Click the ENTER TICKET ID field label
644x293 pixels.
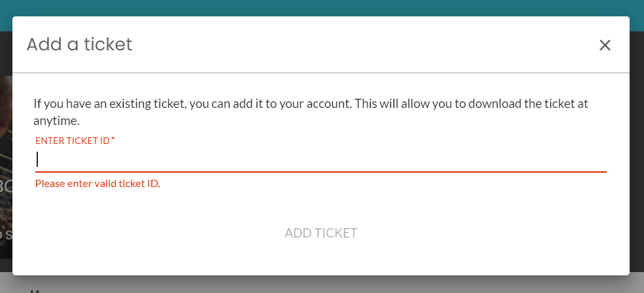click(73, 141)
